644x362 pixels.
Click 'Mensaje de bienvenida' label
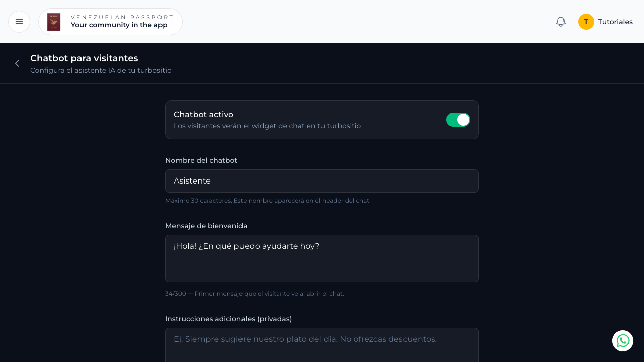click(x=206, y=226)
